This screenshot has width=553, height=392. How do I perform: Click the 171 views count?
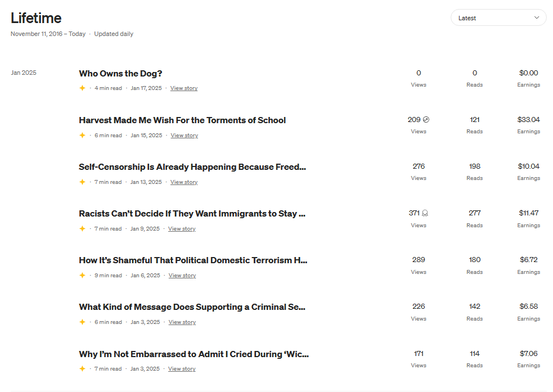[419, 354]
